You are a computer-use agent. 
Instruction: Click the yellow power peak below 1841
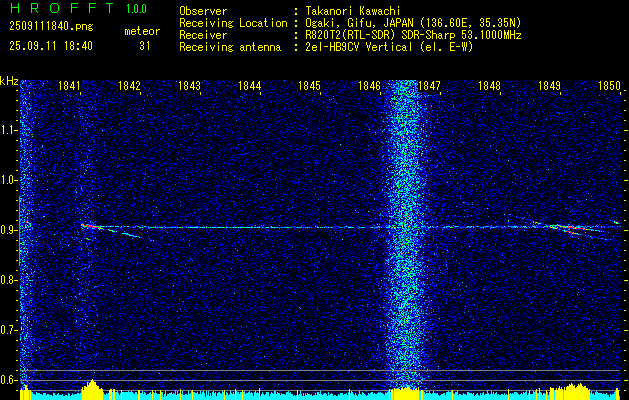(x=92, y=389)
